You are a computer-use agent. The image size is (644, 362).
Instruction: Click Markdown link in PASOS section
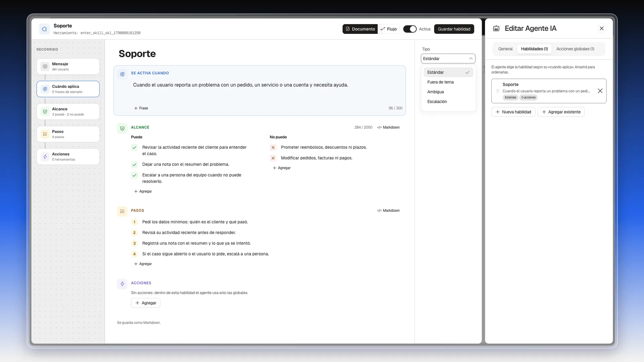[388, 211]
